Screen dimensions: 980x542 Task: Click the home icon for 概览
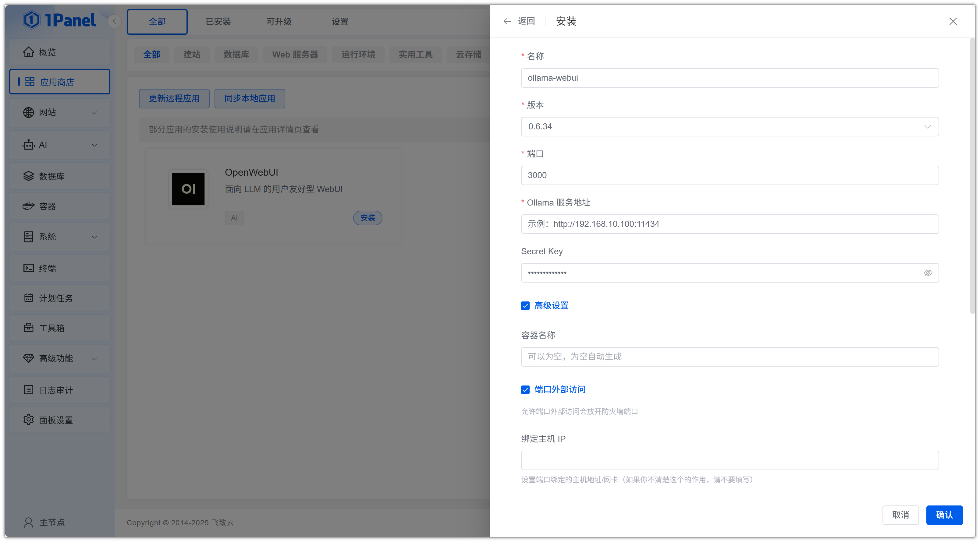coord(29,52)
